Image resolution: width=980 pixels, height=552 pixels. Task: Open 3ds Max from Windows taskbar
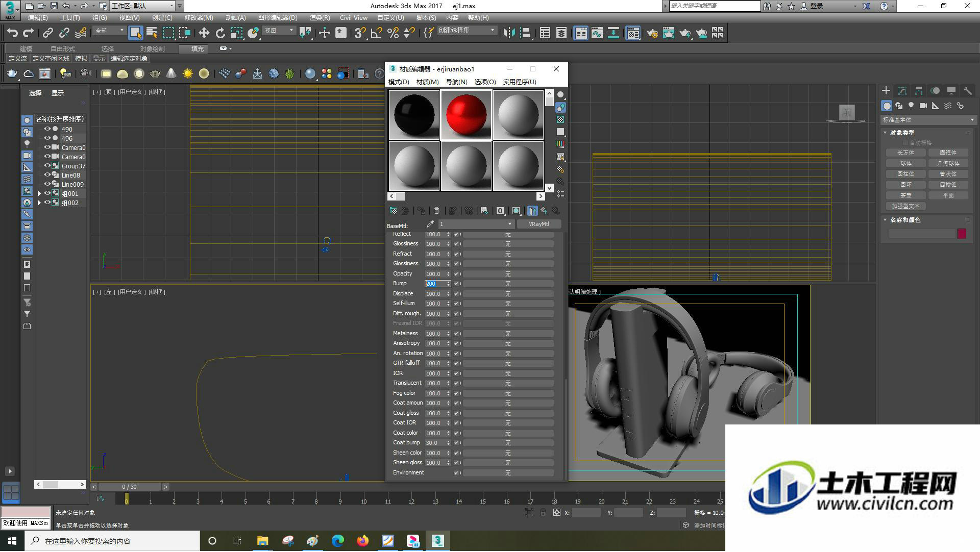(x=437, y=541)
